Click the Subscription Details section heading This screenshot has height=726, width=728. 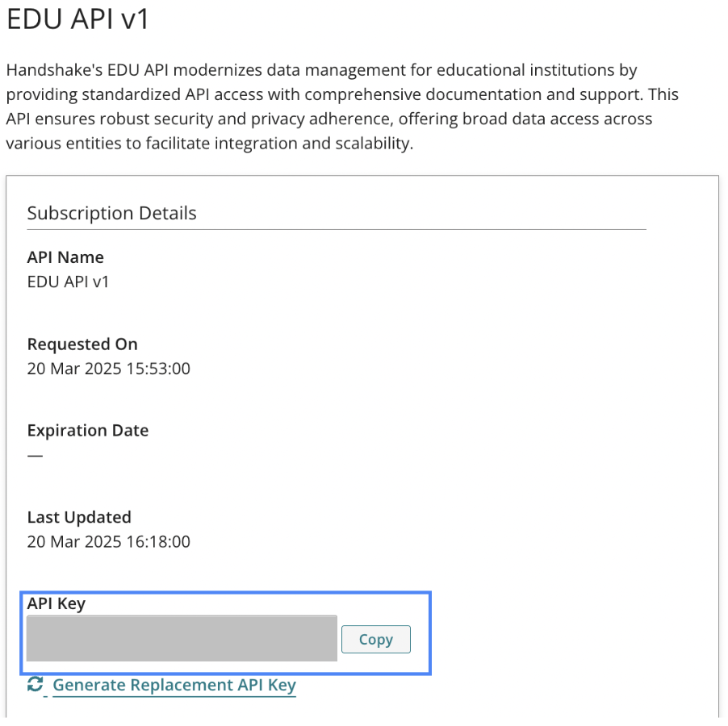pos(111,214)
